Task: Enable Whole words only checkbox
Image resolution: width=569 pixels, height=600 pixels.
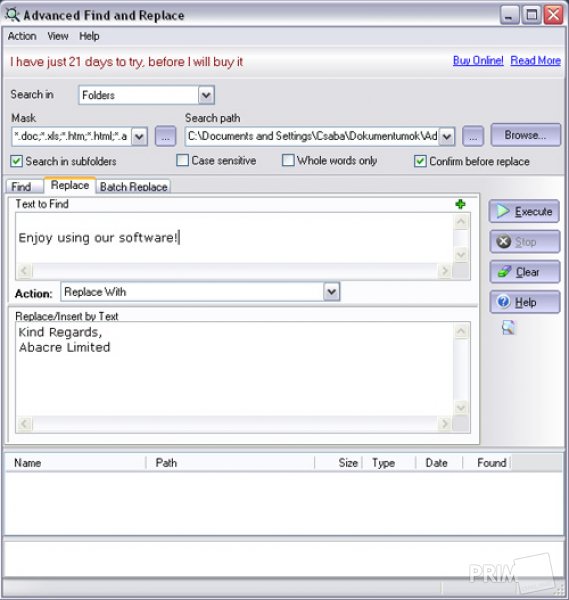Action: coord(288,160)
